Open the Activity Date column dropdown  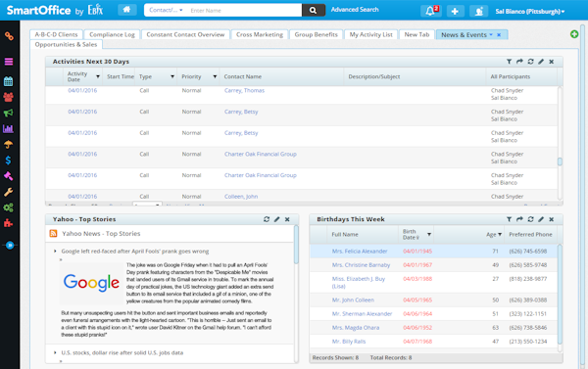[98, 76]
